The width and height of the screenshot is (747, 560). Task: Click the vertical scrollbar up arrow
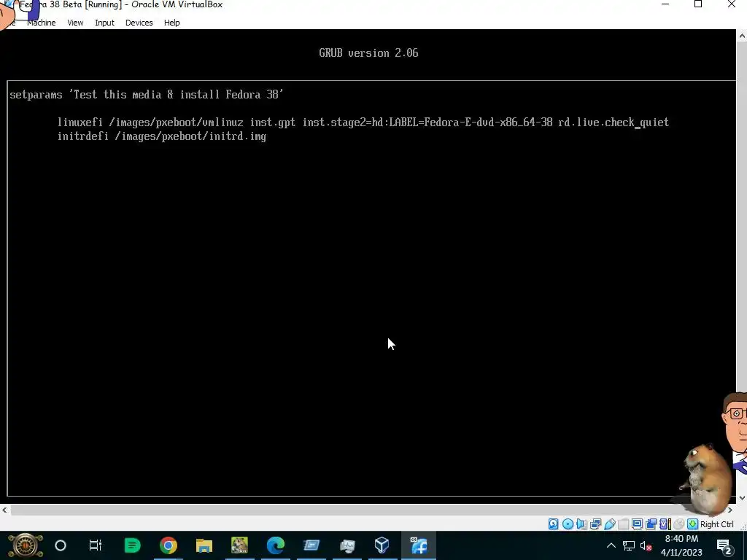tap(742, 36)
